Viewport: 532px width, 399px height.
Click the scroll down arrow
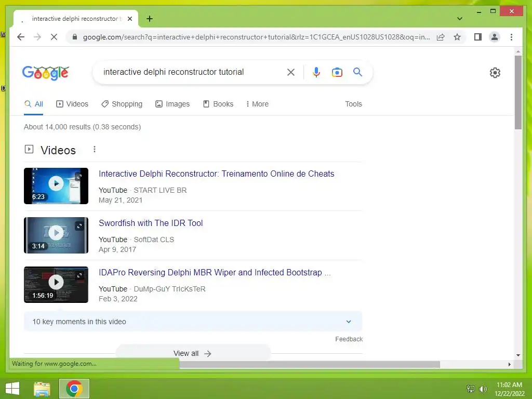[x=518, y=355]
